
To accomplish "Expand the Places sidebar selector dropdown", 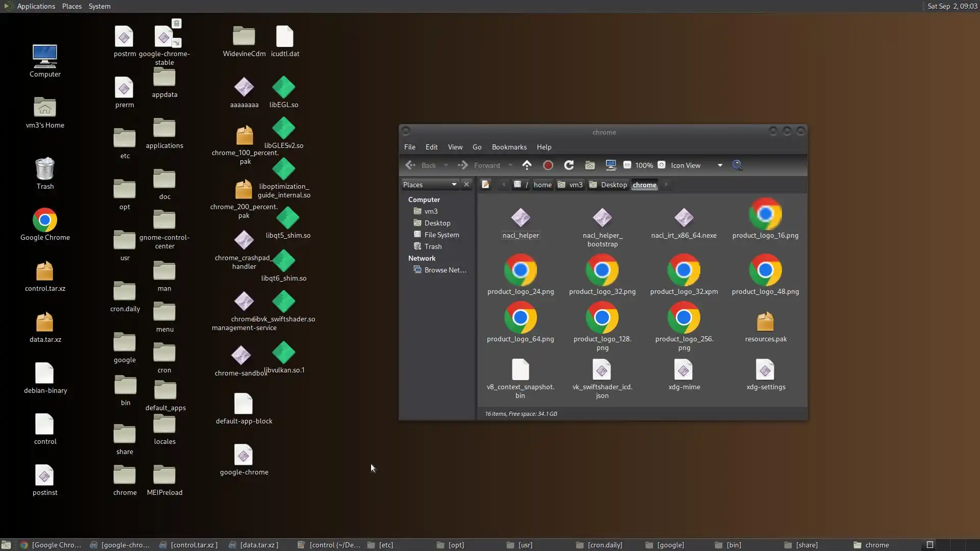I will [454, 185].
